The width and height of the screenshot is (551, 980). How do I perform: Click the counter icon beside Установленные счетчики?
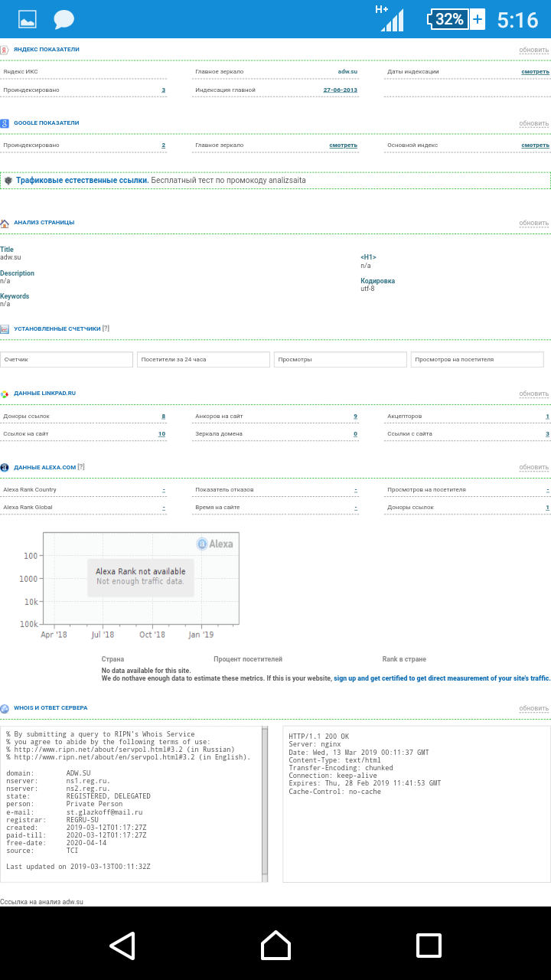tap(5, 329)
